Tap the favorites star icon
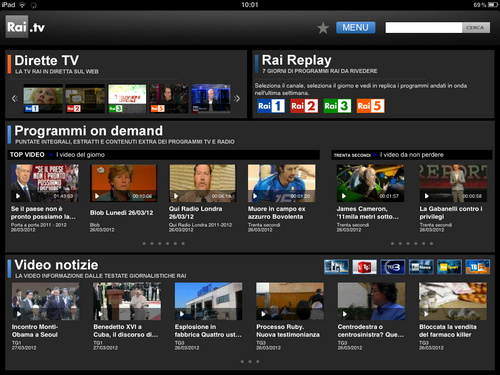 click(x=323, y=28)
